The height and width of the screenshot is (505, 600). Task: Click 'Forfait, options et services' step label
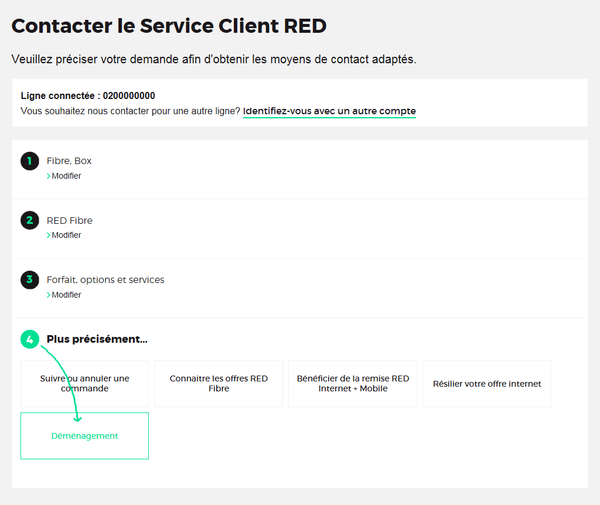pos(106,280)
